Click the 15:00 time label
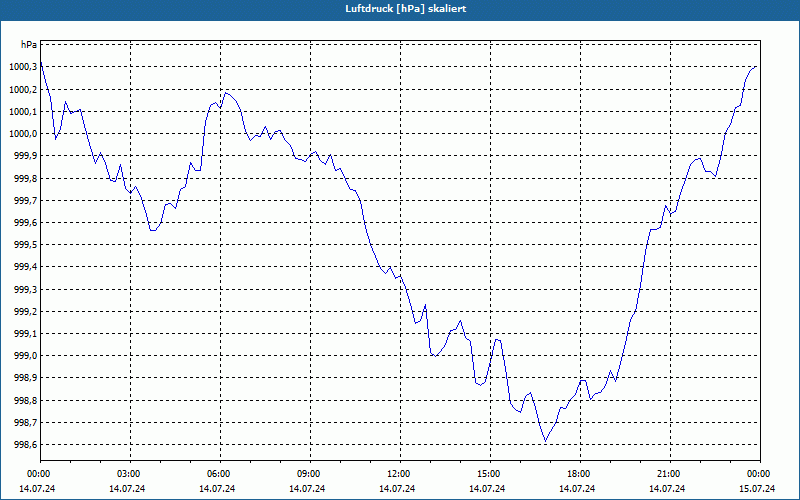Viewport: 800px width, 500px height. [488, 474]
